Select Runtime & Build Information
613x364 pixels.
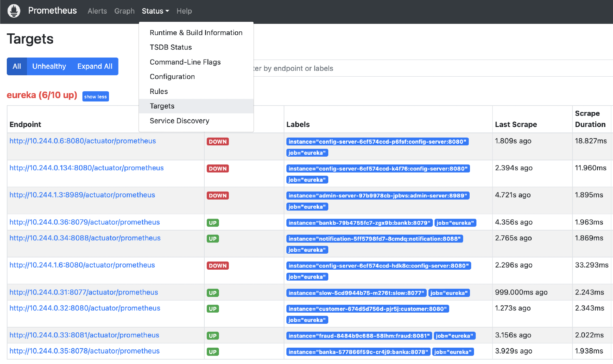coord(196,33)
